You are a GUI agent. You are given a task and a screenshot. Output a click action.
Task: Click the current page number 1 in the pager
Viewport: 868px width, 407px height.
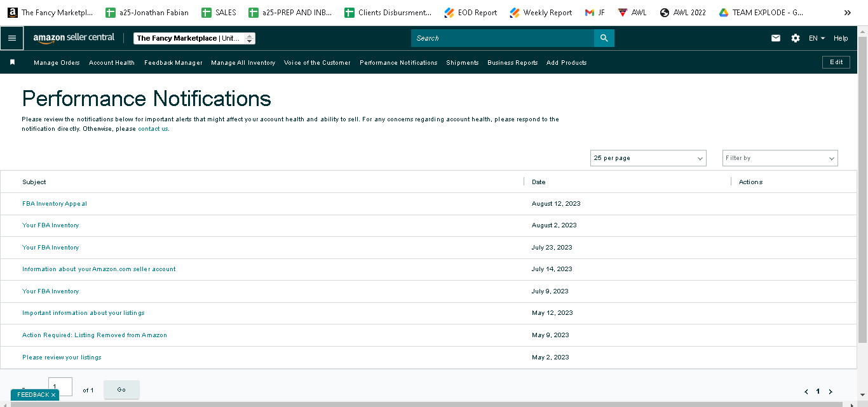[x=818, y=392]
